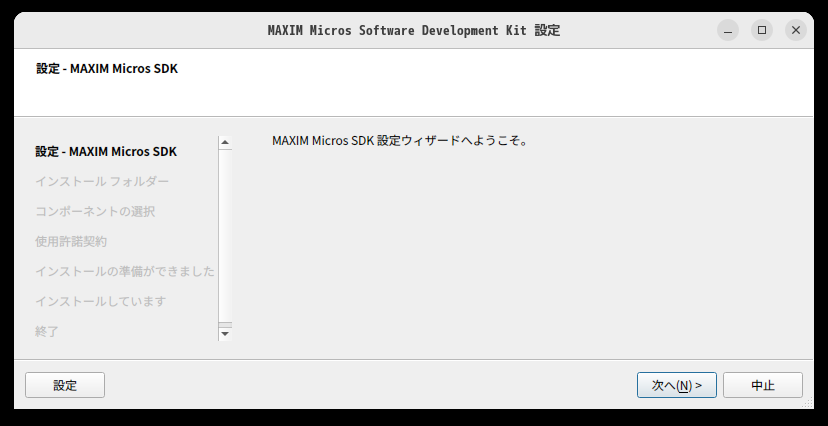Minimize the setup window
Screen dimensions: 828x426
click(728, 30)
